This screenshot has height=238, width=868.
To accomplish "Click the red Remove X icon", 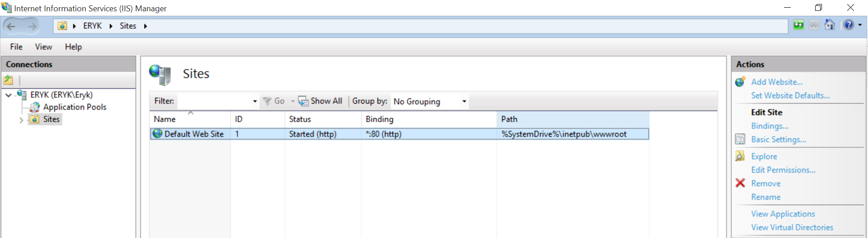I will (740, 183).
